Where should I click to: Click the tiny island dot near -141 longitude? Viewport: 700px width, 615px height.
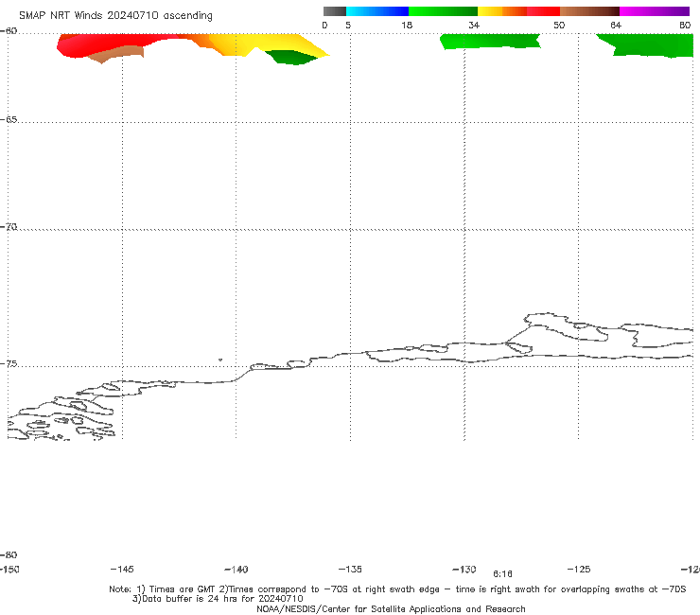point(220,360)
